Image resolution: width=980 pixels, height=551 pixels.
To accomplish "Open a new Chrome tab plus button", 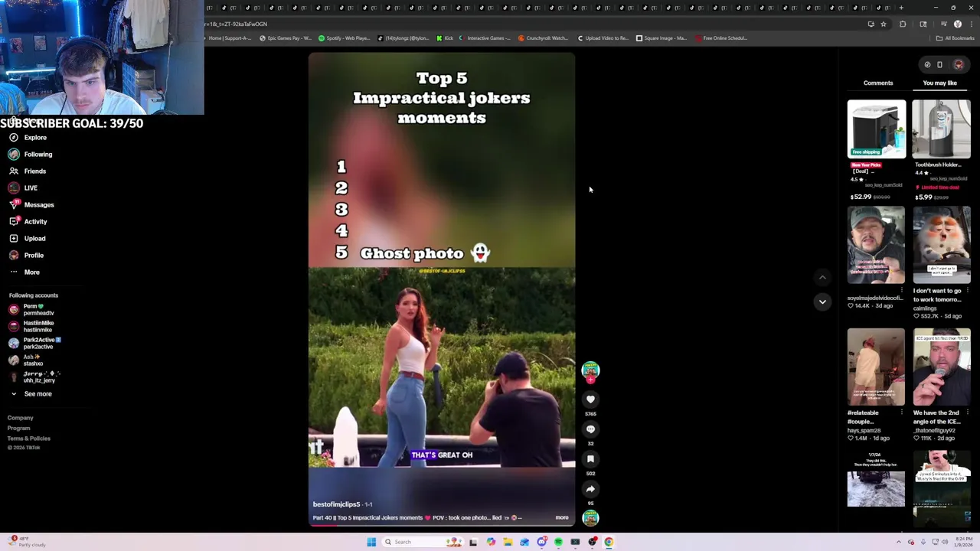I will pos(901,8).
